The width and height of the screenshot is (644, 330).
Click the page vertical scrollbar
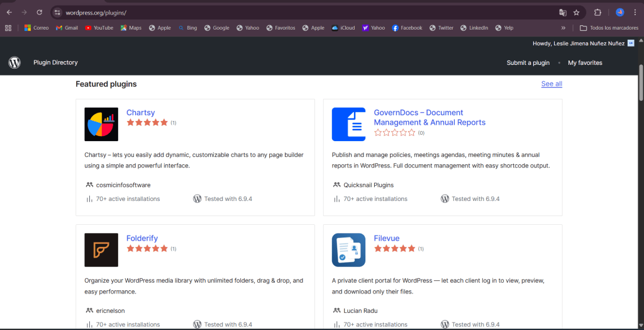[641, 82]
